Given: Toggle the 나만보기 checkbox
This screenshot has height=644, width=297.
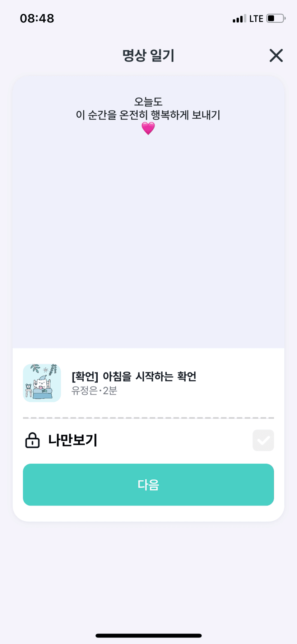Looking at the screenshot, I should tap(263, 440).
